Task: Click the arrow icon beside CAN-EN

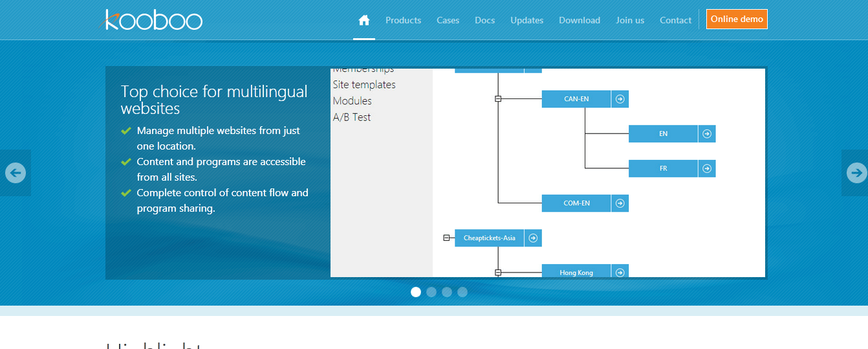Action: point(620,99)
